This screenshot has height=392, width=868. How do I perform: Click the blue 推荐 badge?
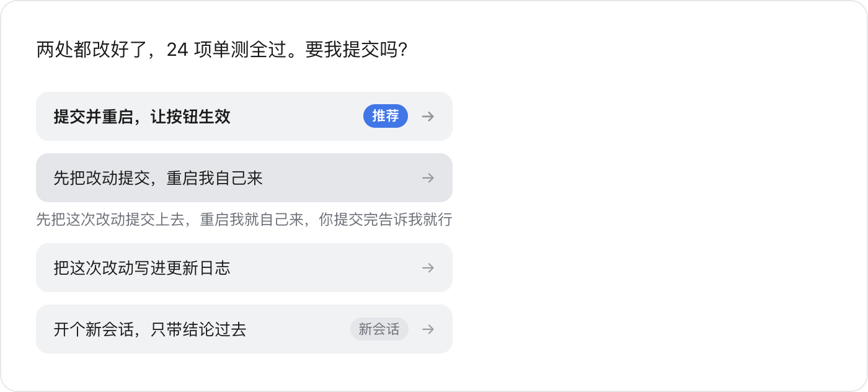pyautogui.click(x=386, y=117)
